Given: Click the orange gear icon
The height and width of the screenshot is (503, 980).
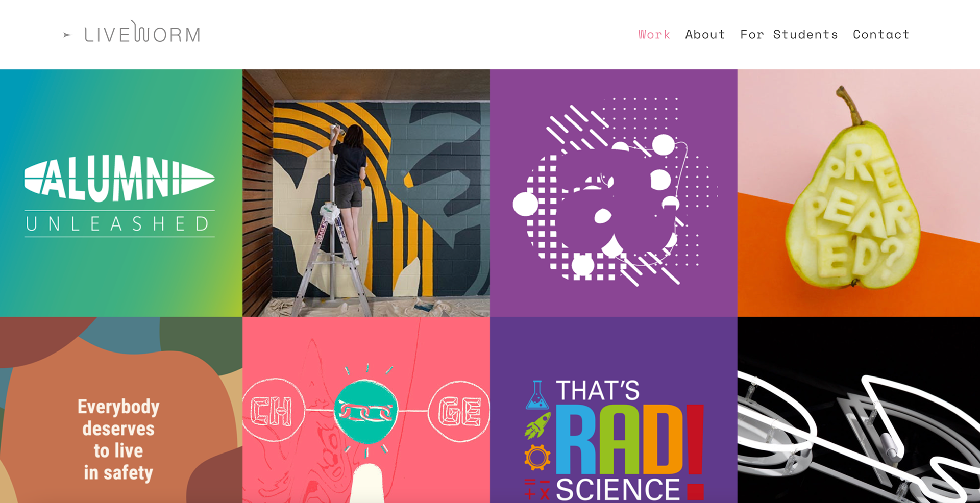Looking at the screenshot, I should point(537,457).
